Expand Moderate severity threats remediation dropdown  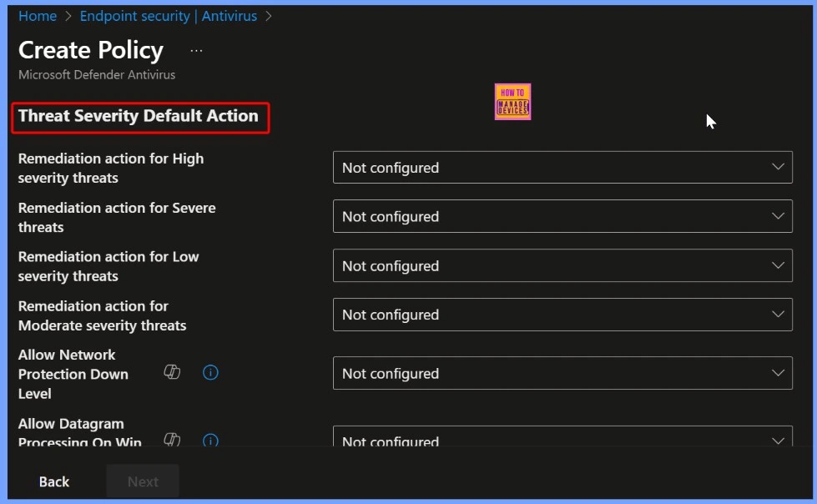pyautogui.click(x=562, y=315)
